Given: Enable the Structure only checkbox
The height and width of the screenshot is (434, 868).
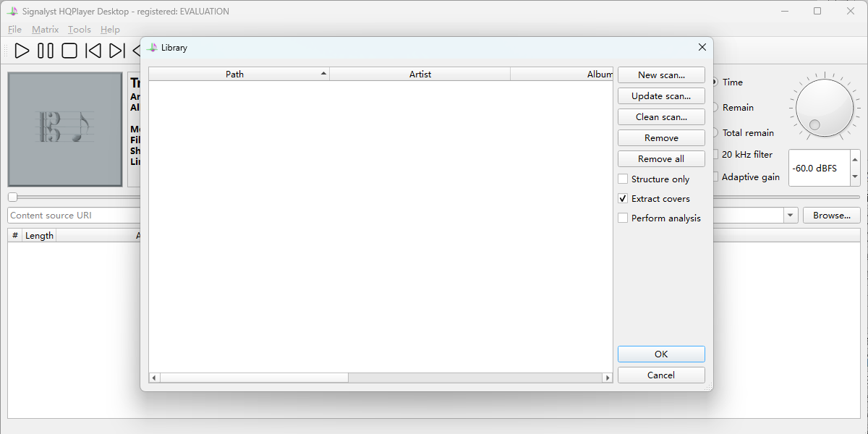Looking at the screenshot, I should pyautogui.click(x=623, y=179).
